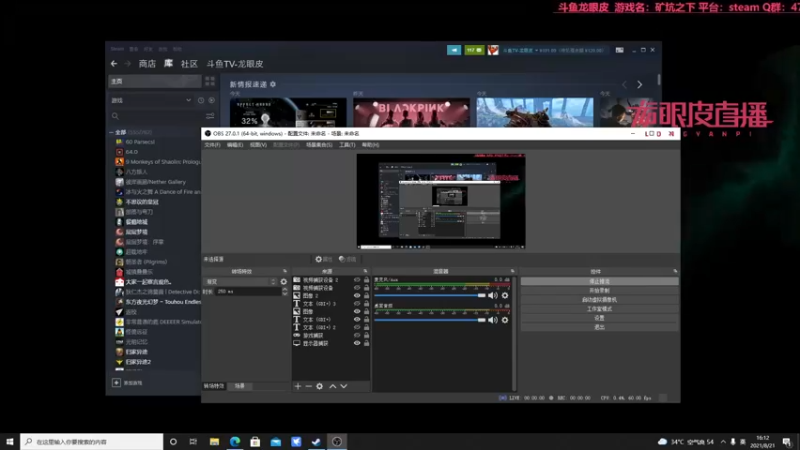The image size is (800, 450).
Task: Click filters button above OBS panels
Action: (347, 259)
